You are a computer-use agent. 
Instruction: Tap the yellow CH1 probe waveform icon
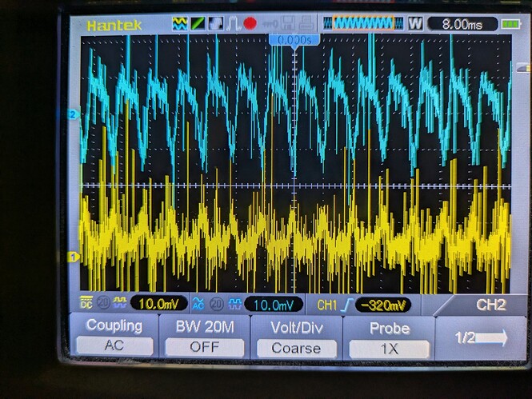coord(120,301)
